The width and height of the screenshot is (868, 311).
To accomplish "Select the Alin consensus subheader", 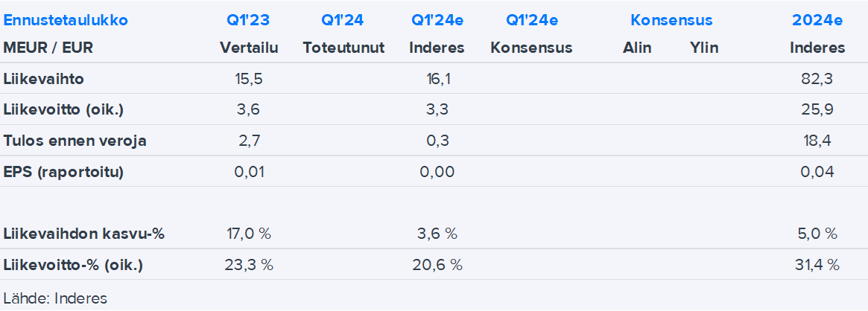I will 637,48.
